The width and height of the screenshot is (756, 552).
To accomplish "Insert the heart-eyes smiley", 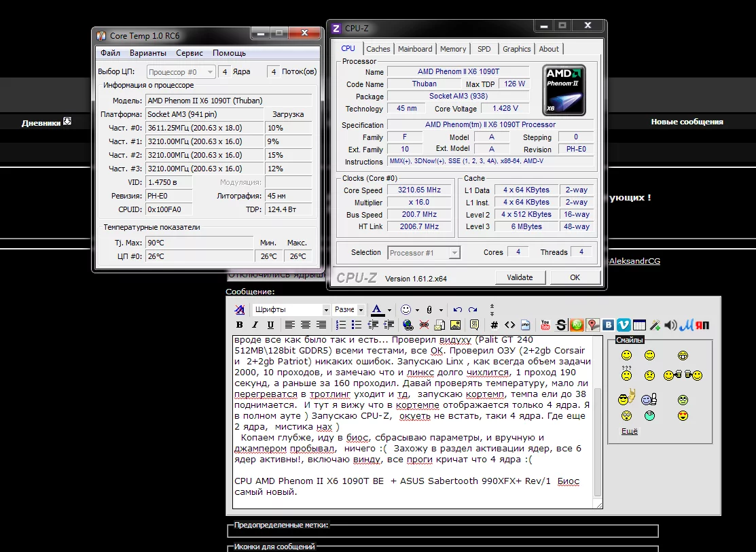I will (683, 416).
